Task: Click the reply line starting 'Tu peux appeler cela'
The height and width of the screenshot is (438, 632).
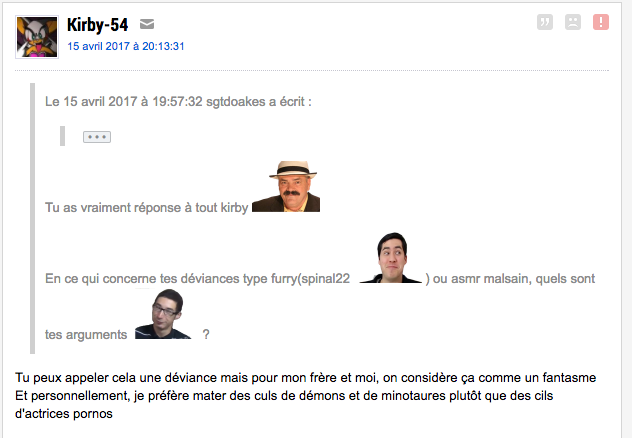Action: pos(306,378)
